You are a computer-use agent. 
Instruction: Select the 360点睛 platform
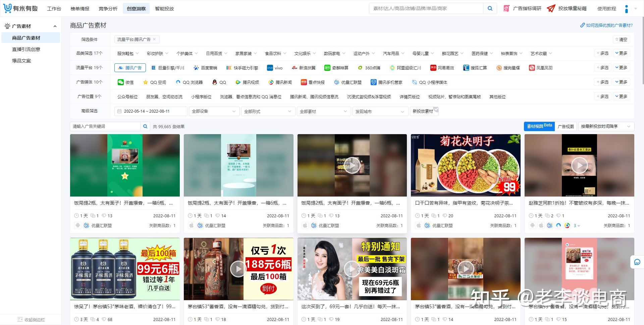click(369, 68)
